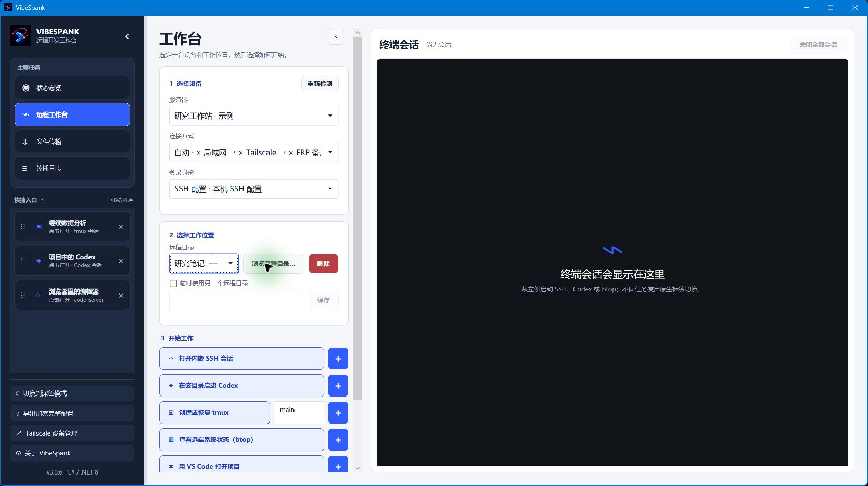Remove the 项目中的 Codex shortcut with its X
Image resolution: width=868 pixels, height=486 pixels.
coord(121,261)
